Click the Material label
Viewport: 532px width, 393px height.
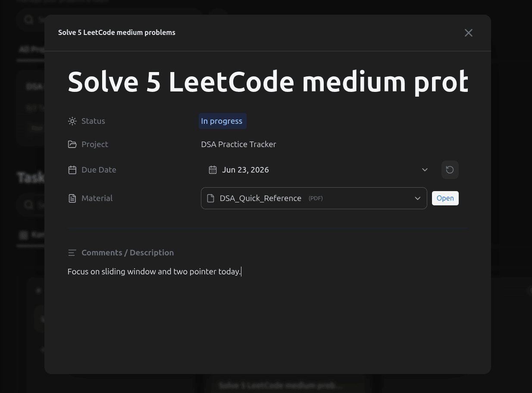pyautogui.click(x=97, y=198)
